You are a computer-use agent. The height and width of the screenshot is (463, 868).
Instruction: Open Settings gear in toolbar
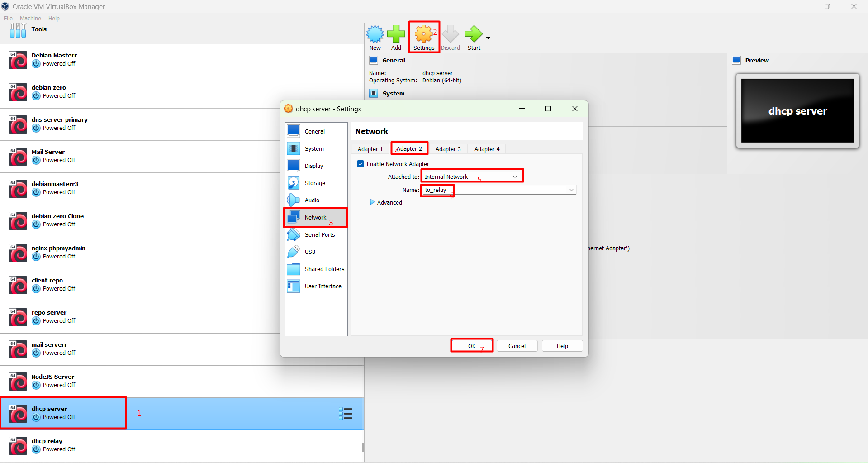(424, 38)
